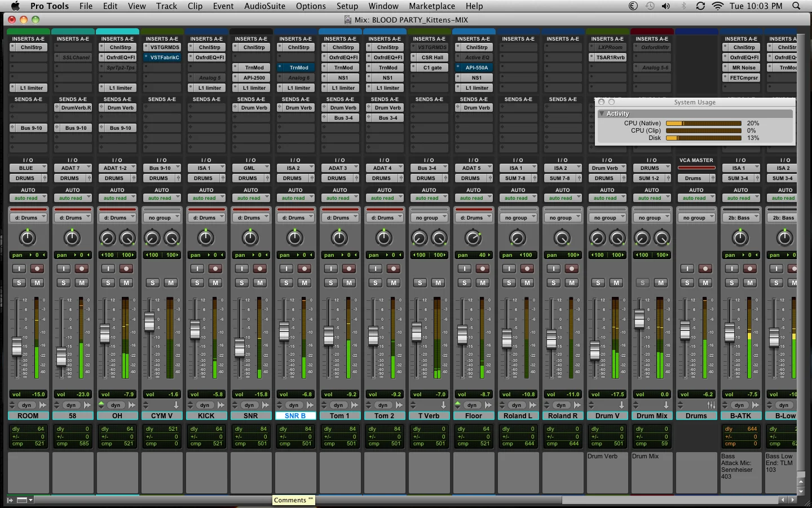This screenshot has height=508, width=812.
Task: Click input monitor 'I' button on Tom 2 track
Action: 376,269
